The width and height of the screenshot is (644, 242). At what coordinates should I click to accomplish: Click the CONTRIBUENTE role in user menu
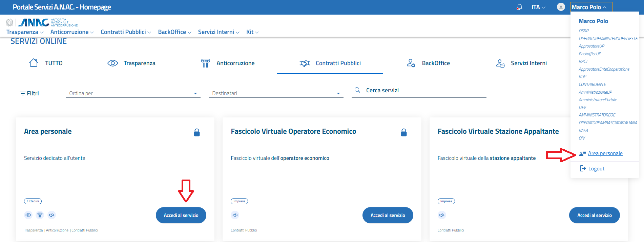click(x=592, y=85)
